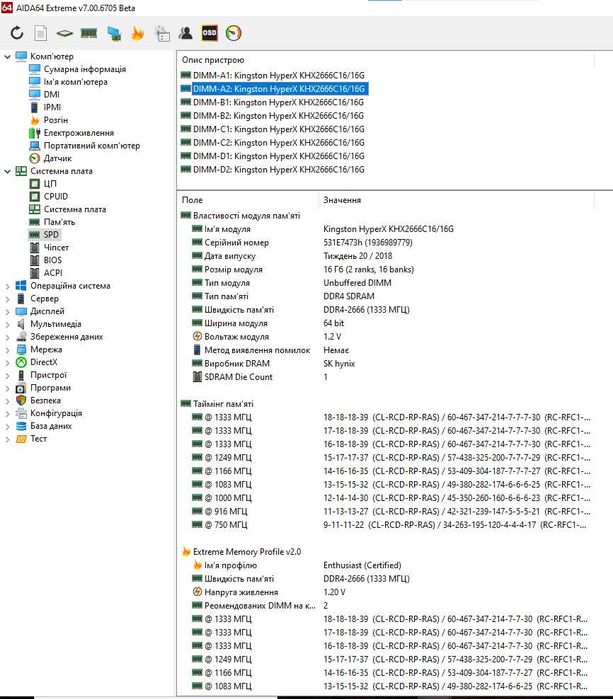Open the Report page toolbar icon

pyautogui.click(x=41, y=33)
